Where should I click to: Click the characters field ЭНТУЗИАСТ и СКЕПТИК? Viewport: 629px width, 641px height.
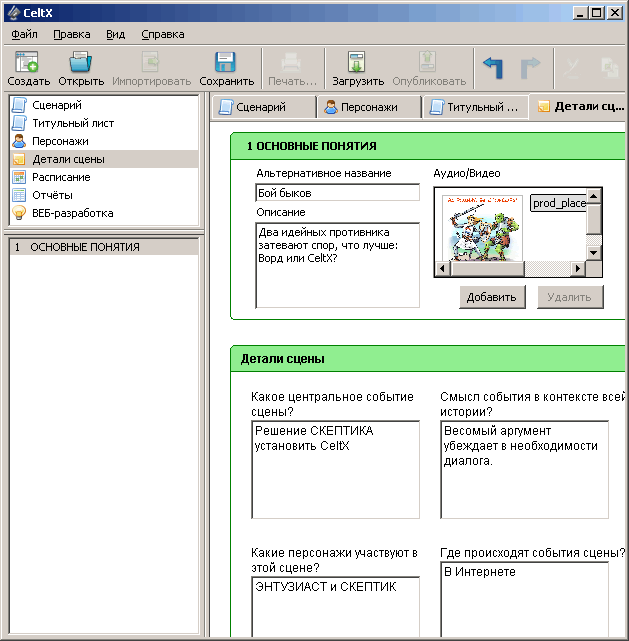point(336,607)
